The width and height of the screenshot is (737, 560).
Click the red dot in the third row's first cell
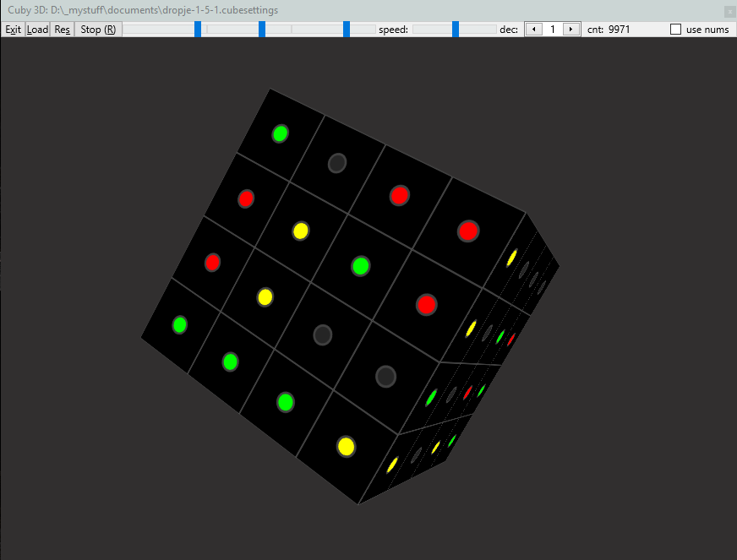[212, 262]
